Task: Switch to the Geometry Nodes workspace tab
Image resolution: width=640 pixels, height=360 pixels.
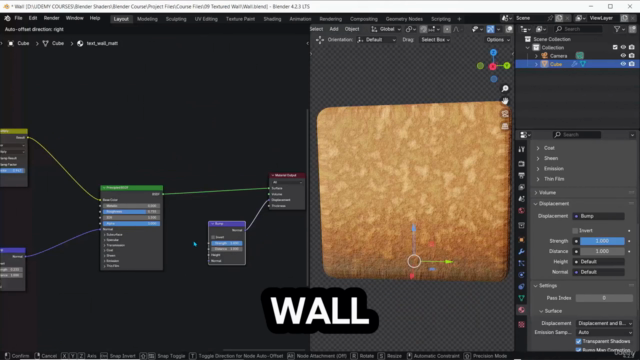Action: point(404,19)
